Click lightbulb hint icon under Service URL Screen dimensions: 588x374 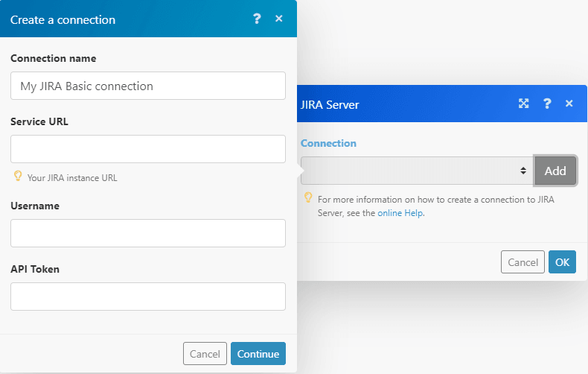[18, 177]
